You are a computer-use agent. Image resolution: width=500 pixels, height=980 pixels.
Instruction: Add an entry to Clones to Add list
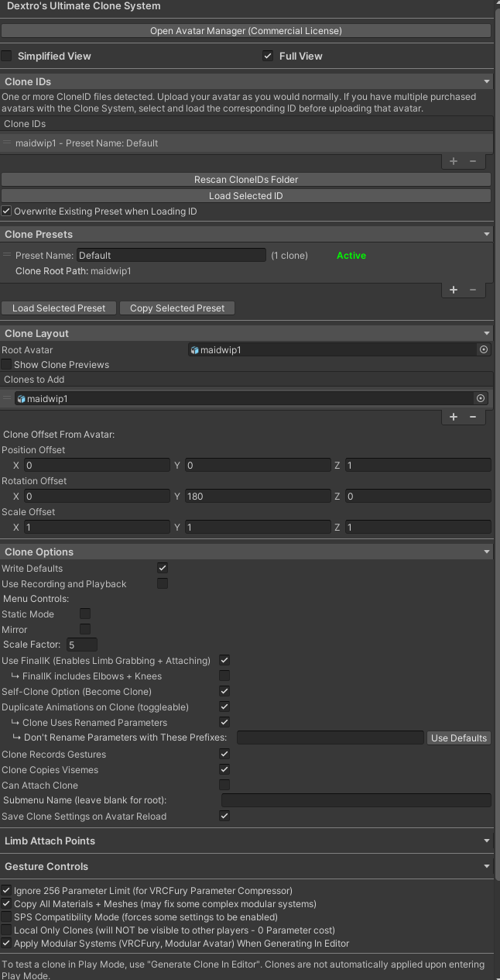coord(454,417)
